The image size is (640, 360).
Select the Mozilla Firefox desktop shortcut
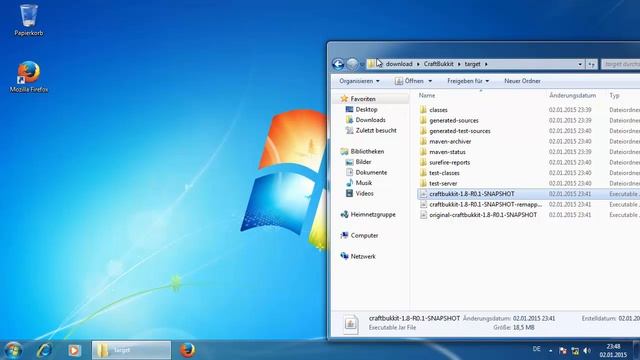29,77
